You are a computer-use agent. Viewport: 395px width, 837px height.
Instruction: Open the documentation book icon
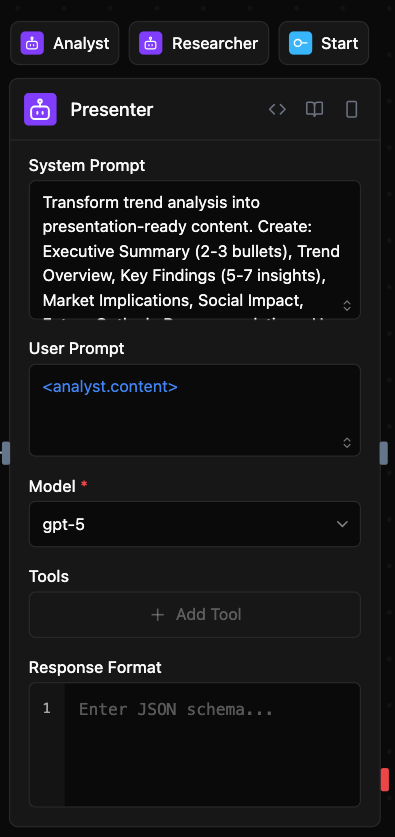(314, 109)
